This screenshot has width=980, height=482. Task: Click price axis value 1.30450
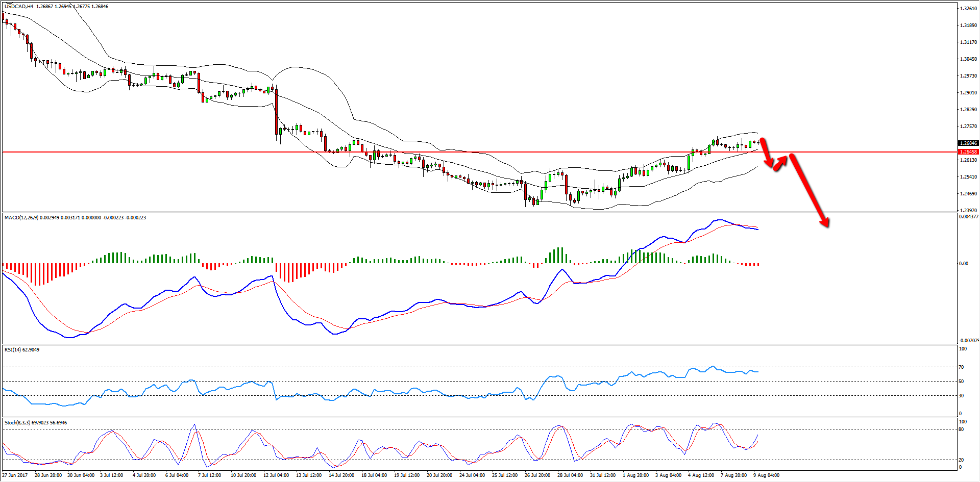969,59
